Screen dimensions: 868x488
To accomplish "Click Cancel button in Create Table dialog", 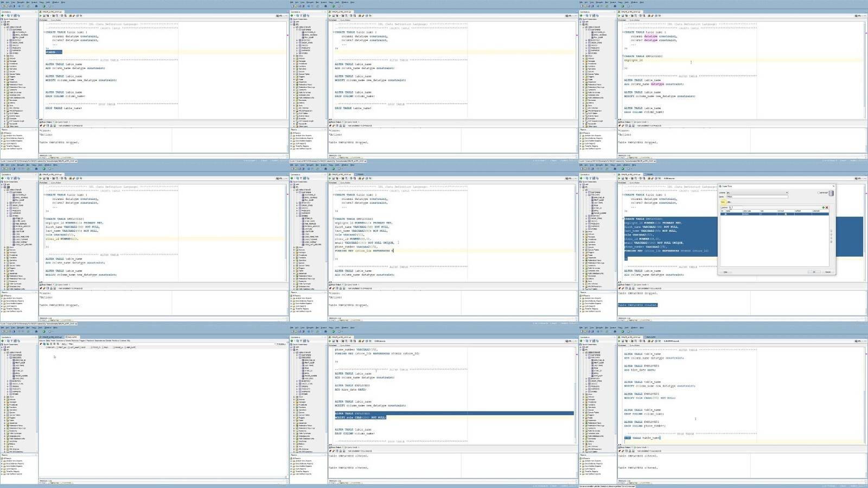I will [x=827, y=272].
